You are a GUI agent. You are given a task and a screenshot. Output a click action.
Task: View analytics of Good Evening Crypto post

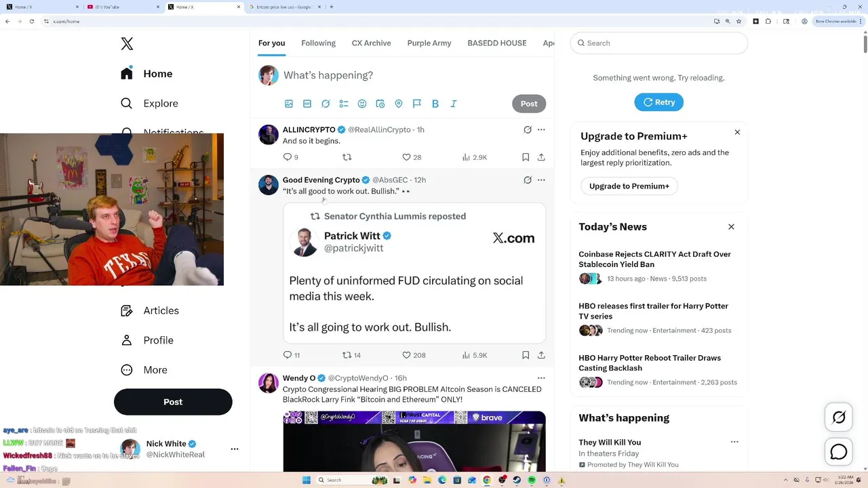pos(475,355)
